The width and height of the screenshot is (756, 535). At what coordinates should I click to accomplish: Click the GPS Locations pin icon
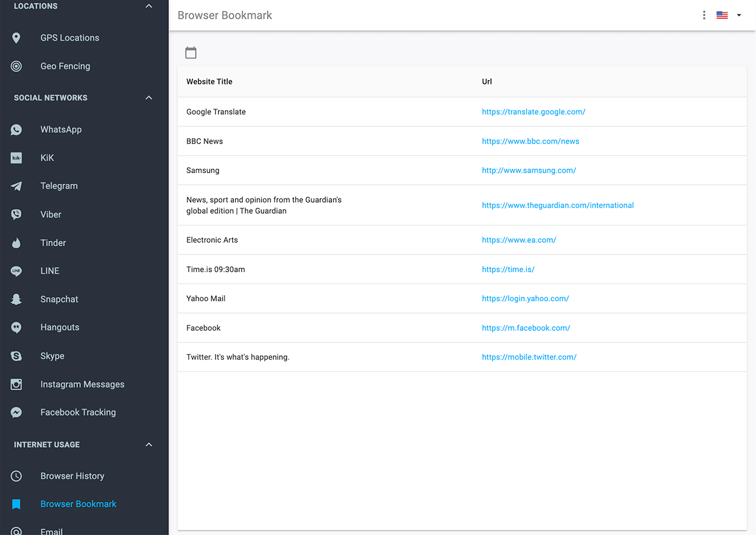tap(17, 38)
